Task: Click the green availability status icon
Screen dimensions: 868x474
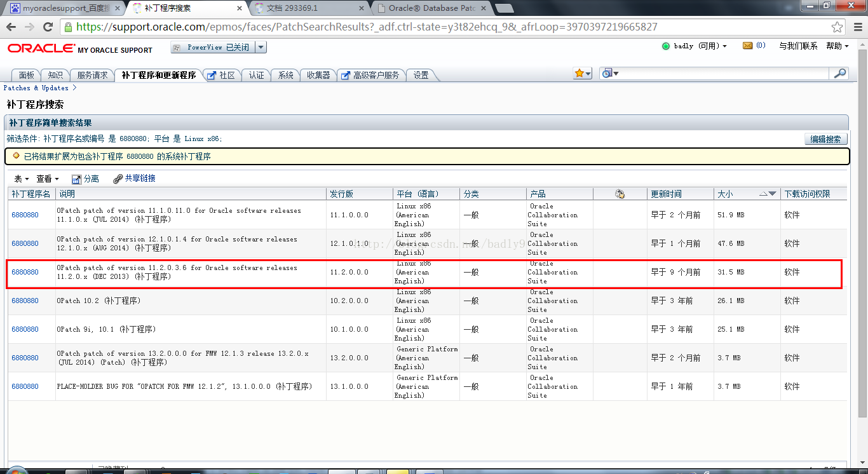Action: click(x=666, y=46)
